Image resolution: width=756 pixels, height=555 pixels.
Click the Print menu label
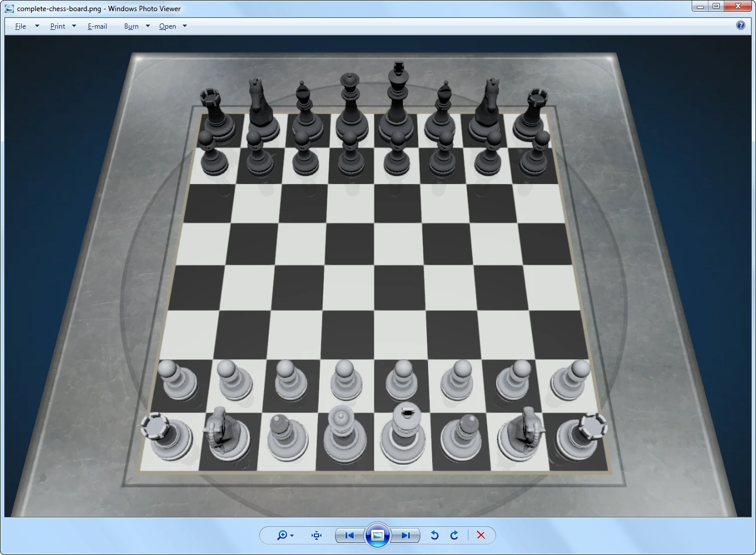(58, 26)
